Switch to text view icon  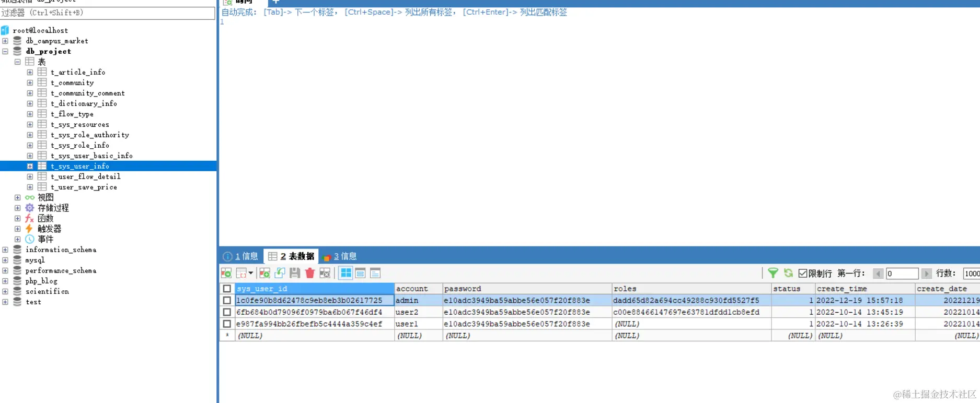(375, 273)
